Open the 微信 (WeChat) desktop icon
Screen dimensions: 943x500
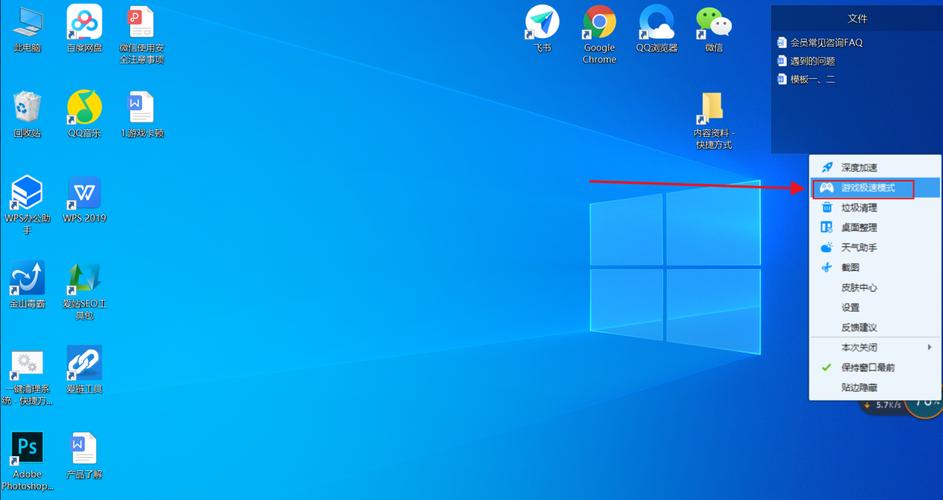[x=713, y=22]
